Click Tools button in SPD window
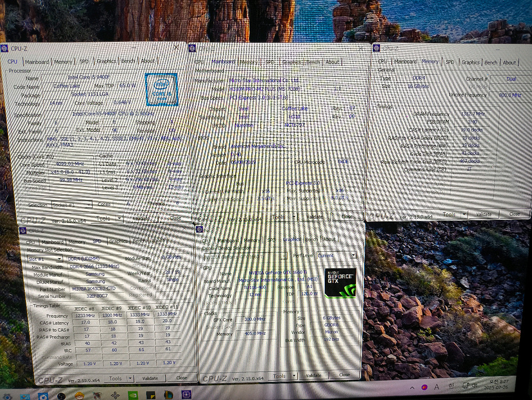The height and width of the screenshot is (400, 532). 115,378
